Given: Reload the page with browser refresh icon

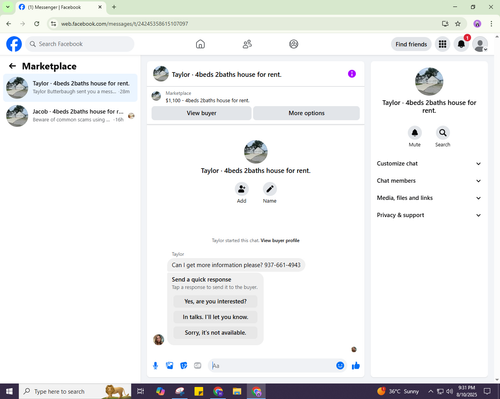Looking at the screenshot, I should coord(37,24).
